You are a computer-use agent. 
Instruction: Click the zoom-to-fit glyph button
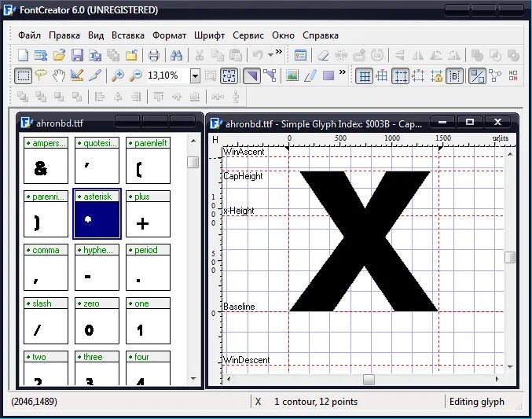(229, 75)
